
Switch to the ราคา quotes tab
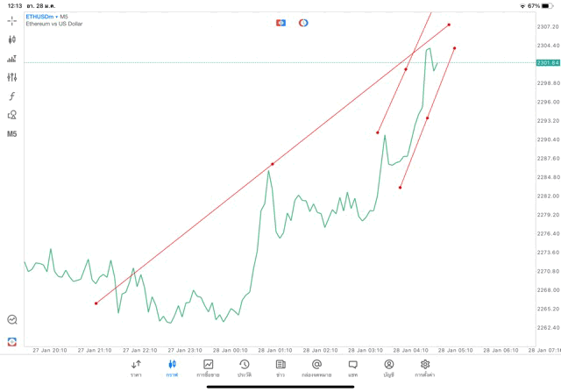136,367
